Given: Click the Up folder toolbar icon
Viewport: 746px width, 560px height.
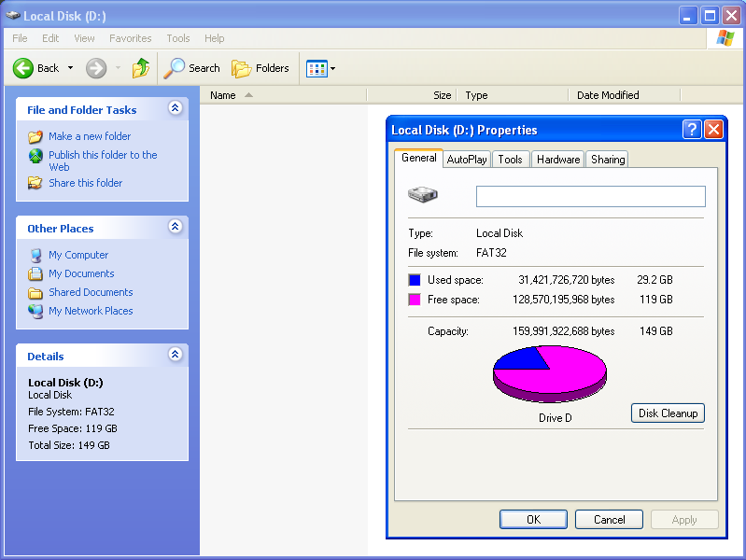Looking at the screenshot, I should (141, 68).
